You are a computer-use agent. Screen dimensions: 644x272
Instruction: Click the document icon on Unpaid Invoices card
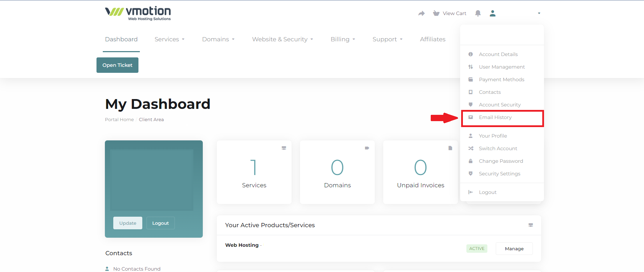[450, 148]
